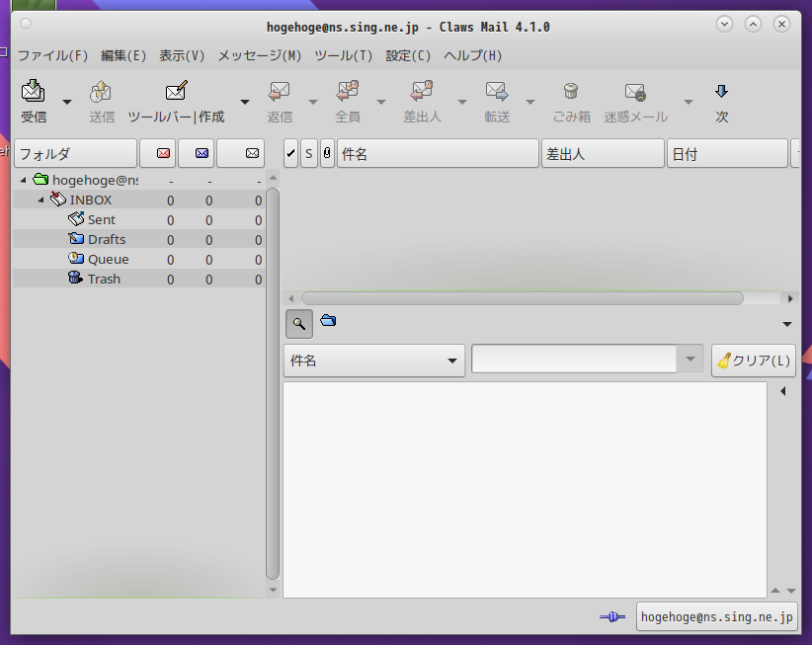Compose a new message with 作成 icon

click(176, 91)
